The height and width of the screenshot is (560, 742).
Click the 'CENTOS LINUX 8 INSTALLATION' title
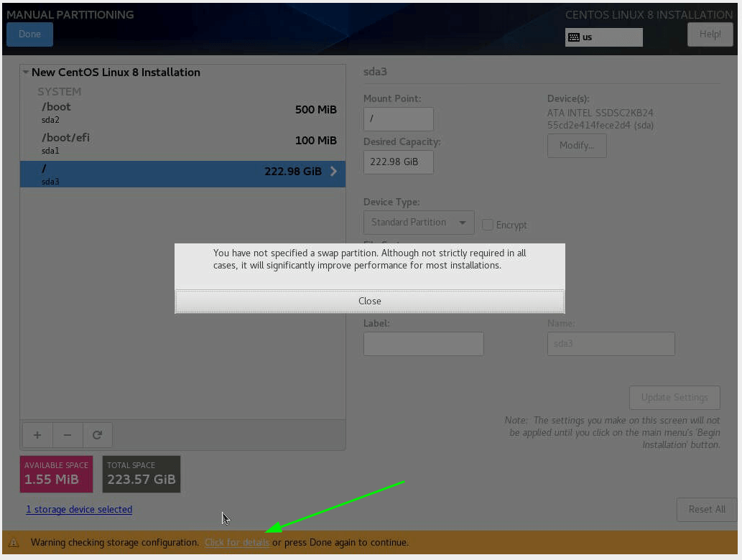click(x=649, y=14)
